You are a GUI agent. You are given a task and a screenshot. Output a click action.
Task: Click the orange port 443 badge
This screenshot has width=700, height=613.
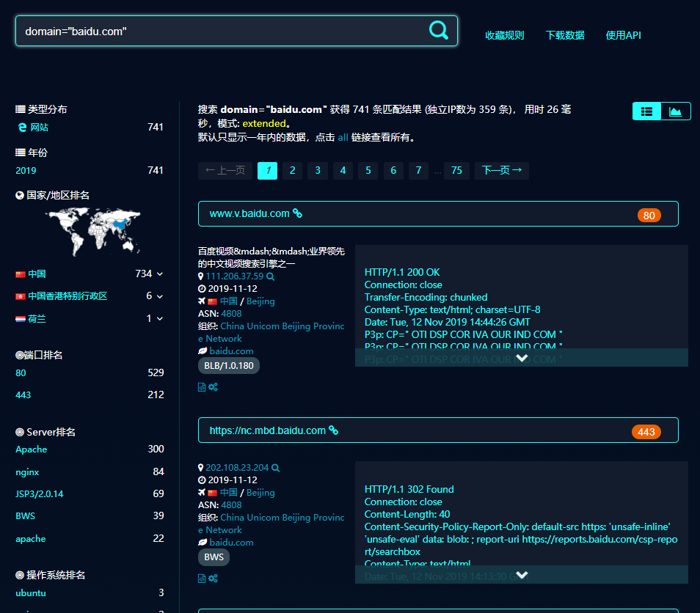pos(646,432)
